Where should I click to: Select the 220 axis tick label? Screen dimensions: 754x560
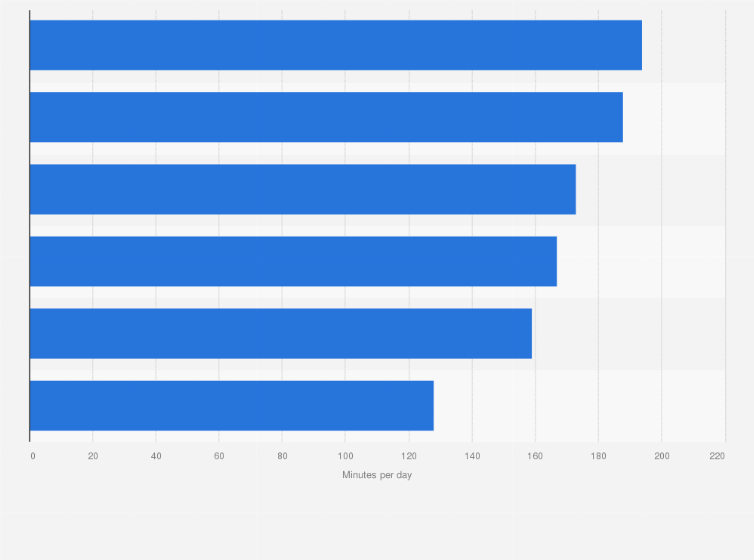(717, 456)
